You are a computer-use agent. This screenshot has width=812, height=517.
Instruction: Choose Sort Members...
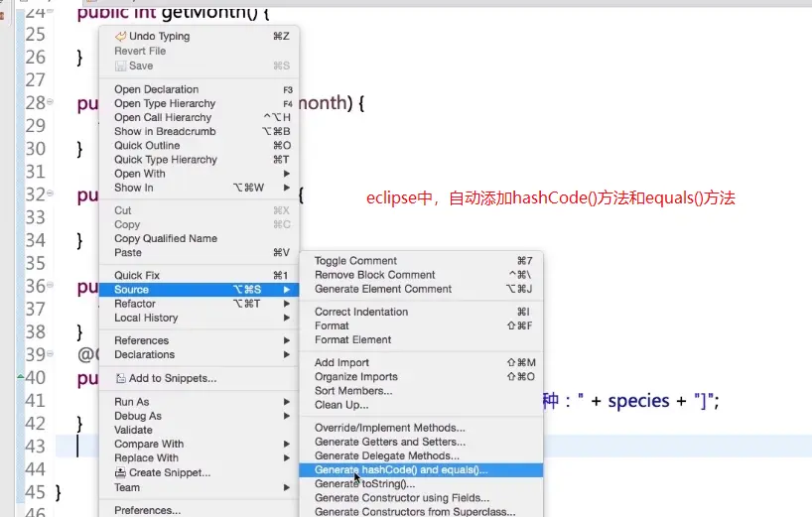(421, 391)
